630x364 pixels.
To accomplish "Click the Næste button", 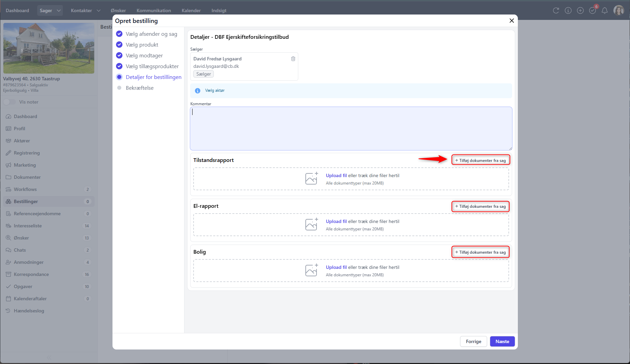I will coord(502,341).
